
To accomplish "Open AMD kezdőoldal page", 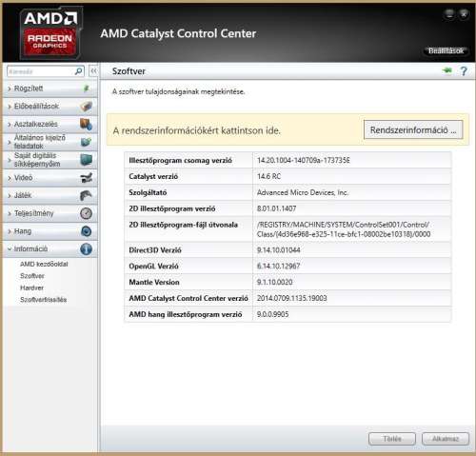I will (x=44, y=264).
